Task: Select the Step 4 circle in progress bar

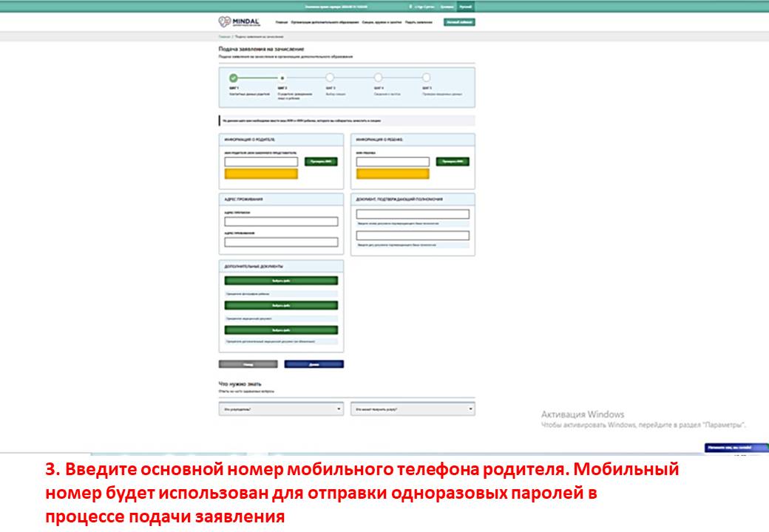Action: [x=378, y=78]
